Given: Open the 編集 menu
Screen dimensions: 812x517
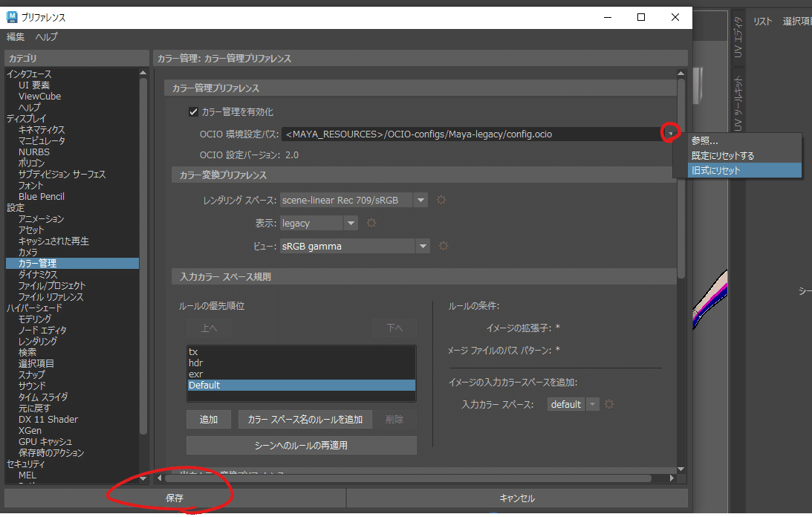Looking at the screenshot, I should (15, 36).
